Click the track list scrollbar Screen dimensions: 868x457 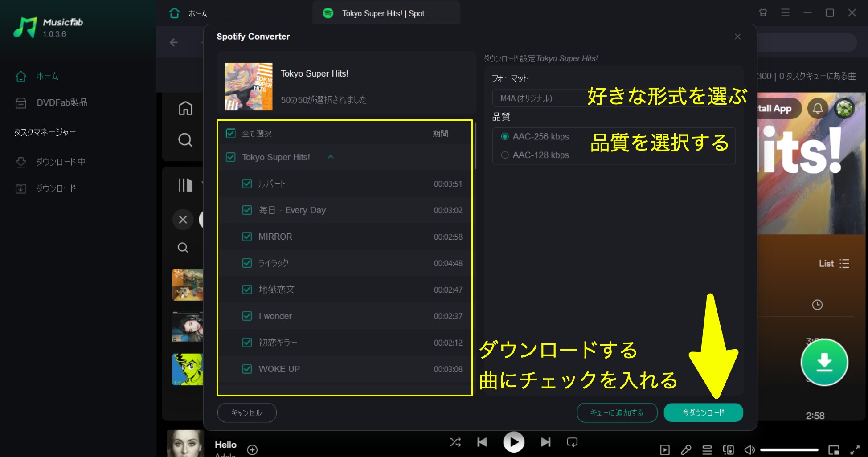tap(475, 146)
